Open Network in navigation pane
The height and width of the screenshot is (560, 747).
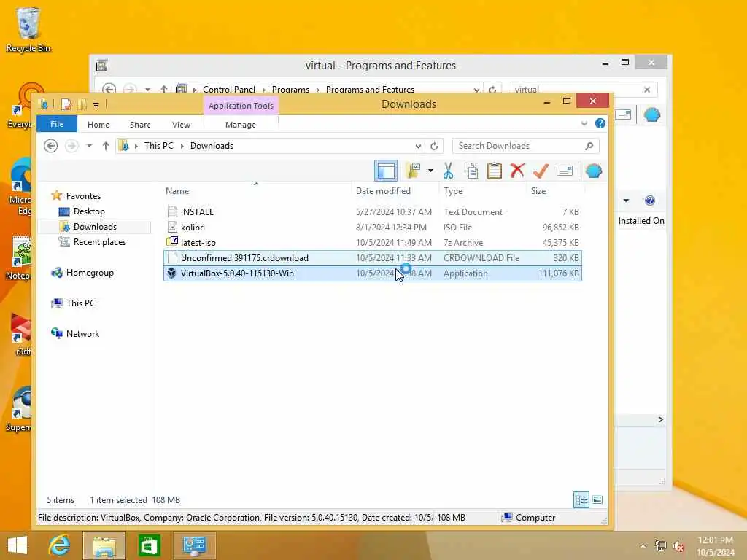click(82, 334)
